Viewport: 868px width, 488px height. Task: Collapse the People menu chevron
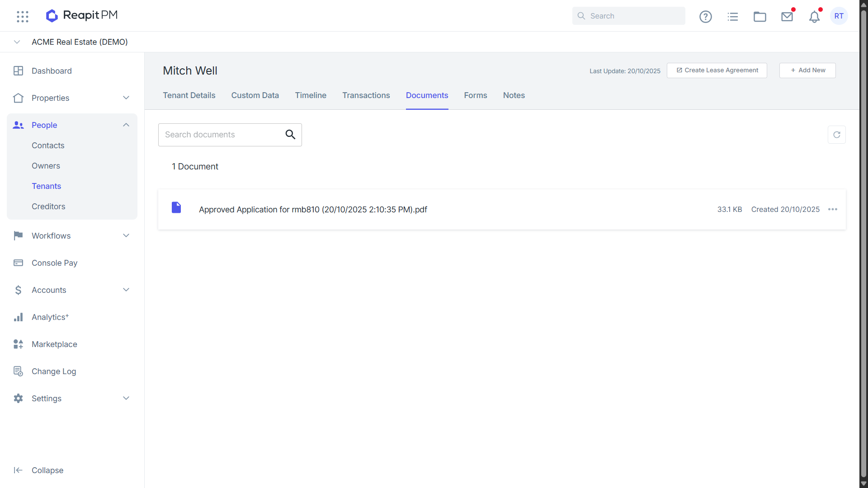126,125
